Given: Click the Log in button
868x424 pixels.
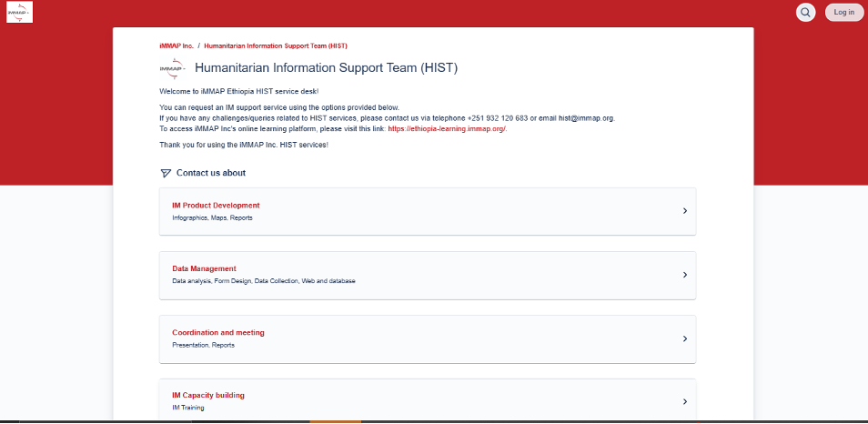Looking at the screenshot, I should click(x=844, y=12).
